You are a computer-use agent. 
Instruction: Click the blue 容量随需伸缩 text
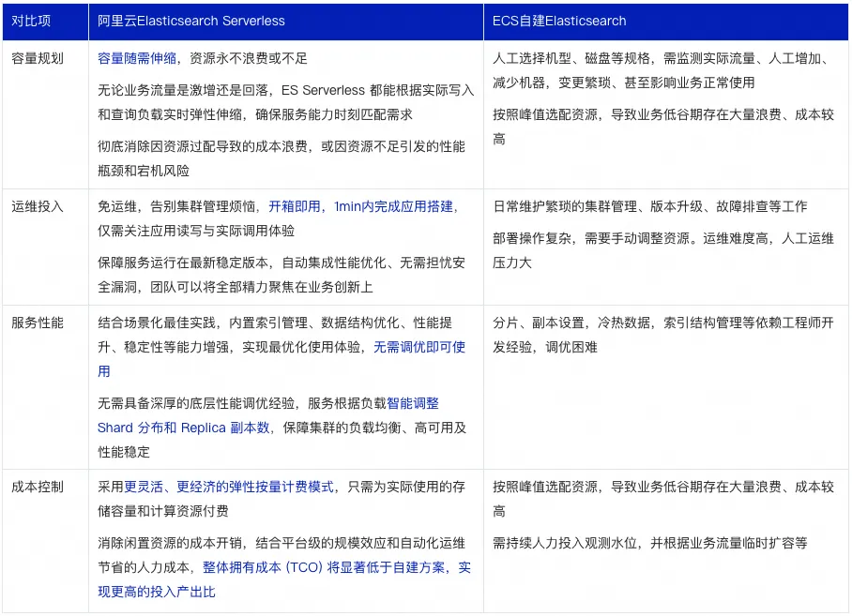137,58
